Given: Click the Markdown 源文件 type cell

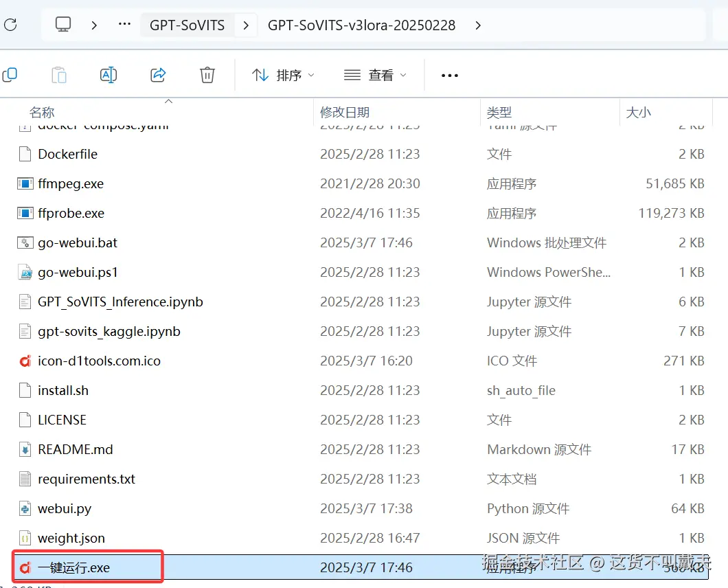Looking at the screenshot, I should [x=539, y=450].
